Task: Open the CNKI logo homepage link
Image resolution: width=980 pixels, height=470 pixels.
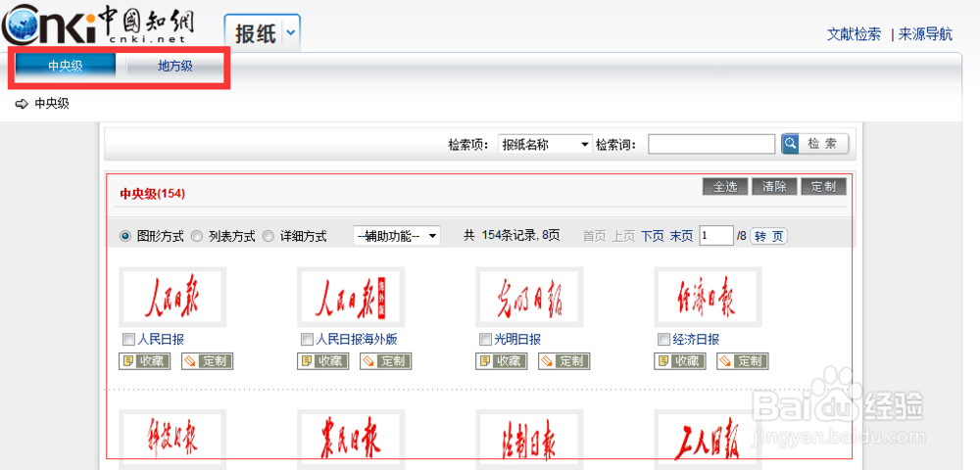Action: (98, 23)
